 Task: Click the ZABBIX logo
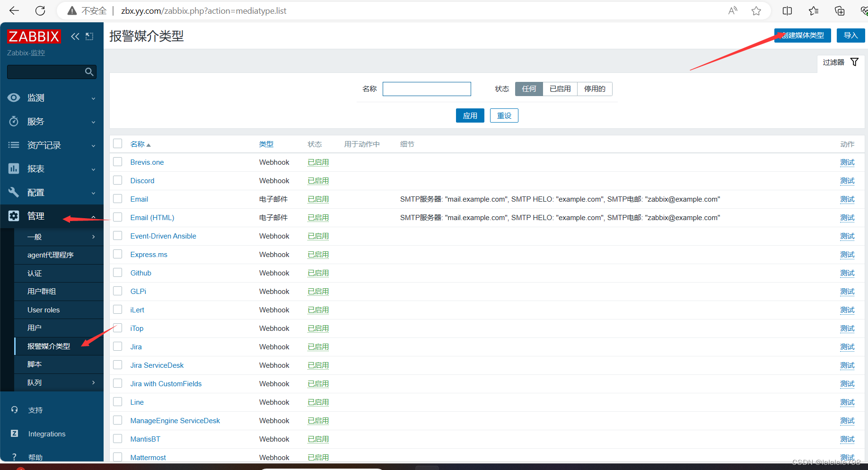coord(34,36)
